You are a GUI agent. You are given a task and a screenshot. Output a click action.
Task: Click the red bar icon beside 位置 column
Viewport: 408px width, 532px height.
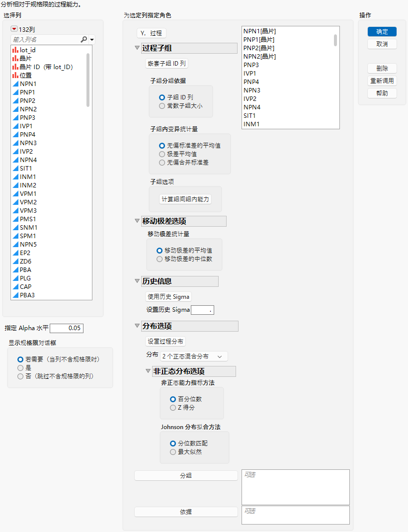[x=15, y=75]
